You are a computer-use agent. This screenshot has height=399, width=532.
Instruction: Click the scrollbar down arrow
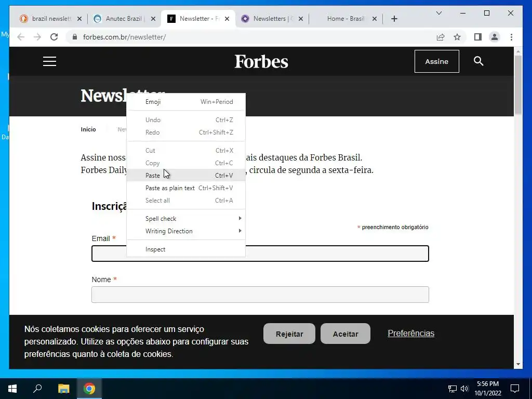point(518,364)
